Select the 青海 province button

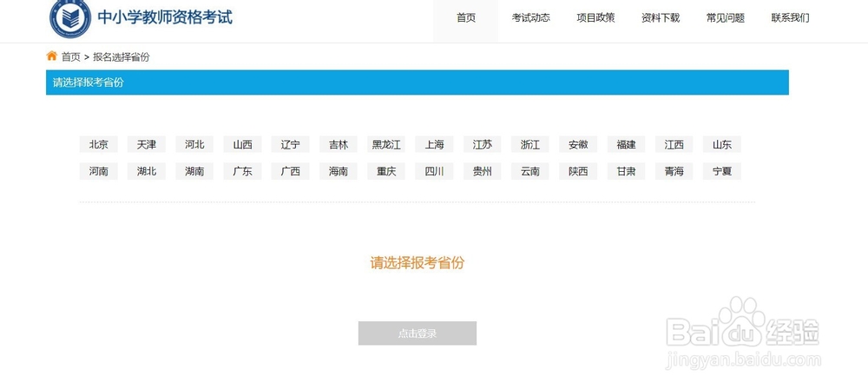(674, 171)
